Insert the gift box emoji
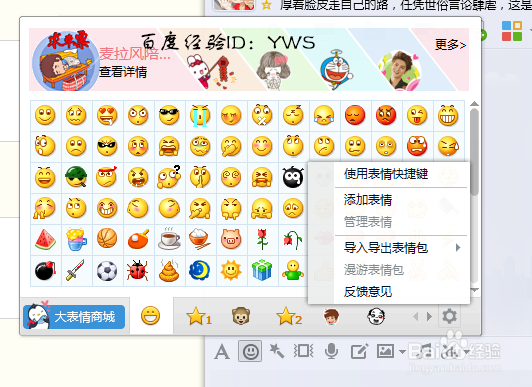The image size is (532, 387). (262, 270)
